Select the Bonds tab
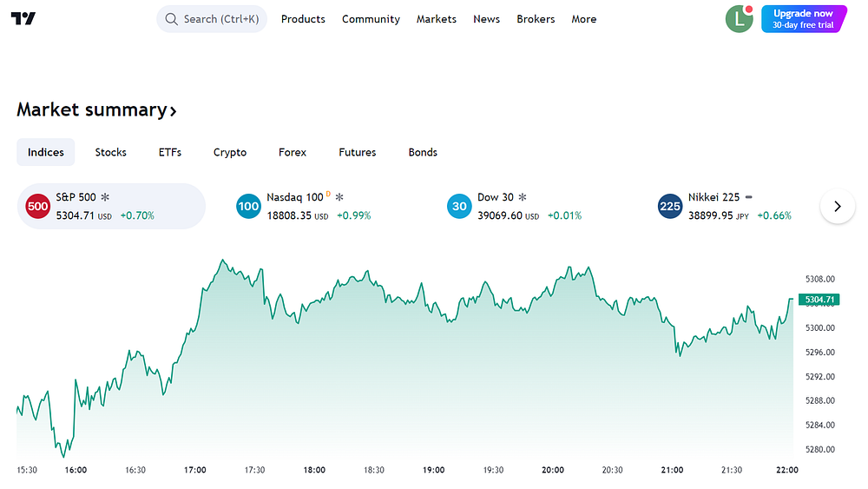 click(423, 152)
